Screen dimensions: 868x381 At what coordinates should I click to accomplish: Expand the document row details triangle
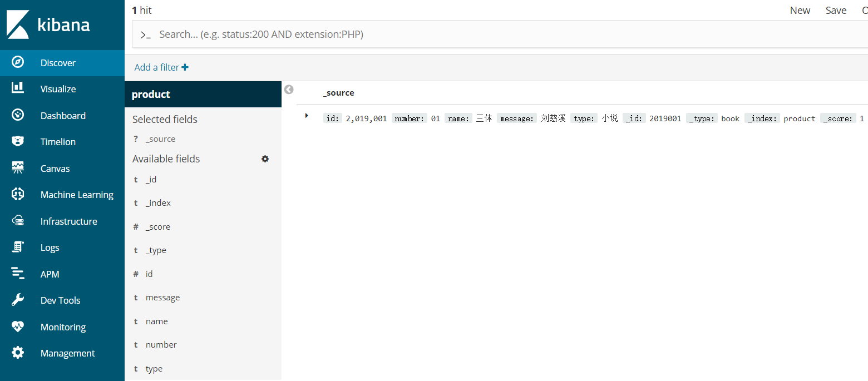point(307,116)
